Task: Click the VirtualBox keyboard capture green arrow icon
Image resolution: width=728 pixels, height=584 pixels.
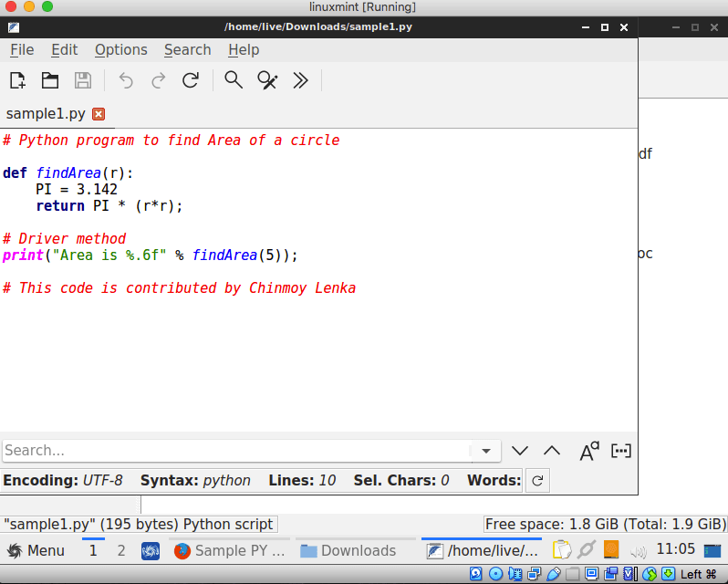Action: [x=669, y=574]
